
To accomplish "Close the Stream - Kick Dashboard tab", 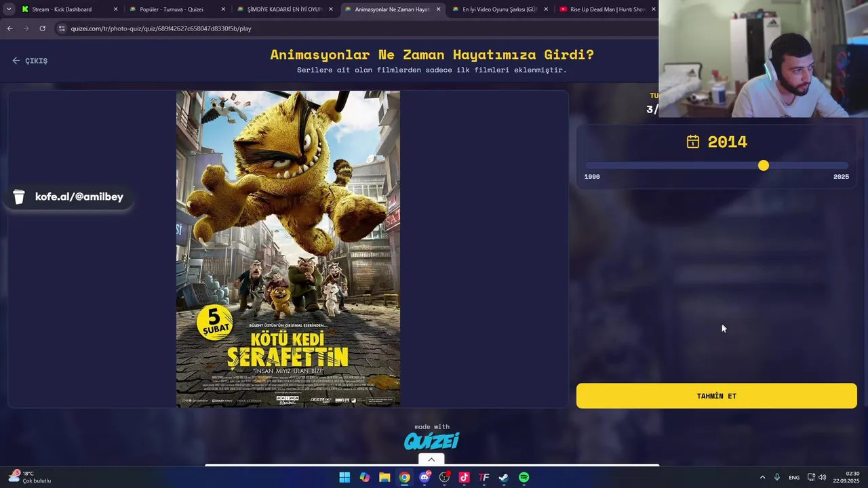I will 115,9.
